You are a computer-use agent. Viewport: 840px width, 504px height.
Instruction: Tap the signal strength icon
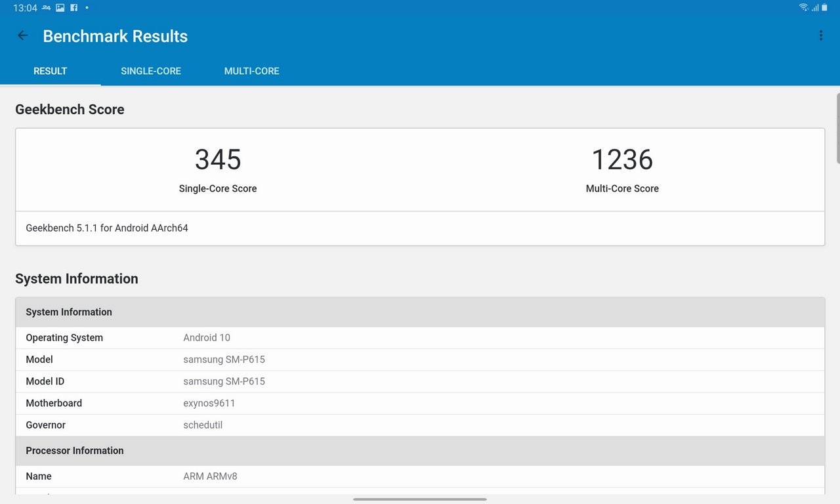click(x=815, y=8)
